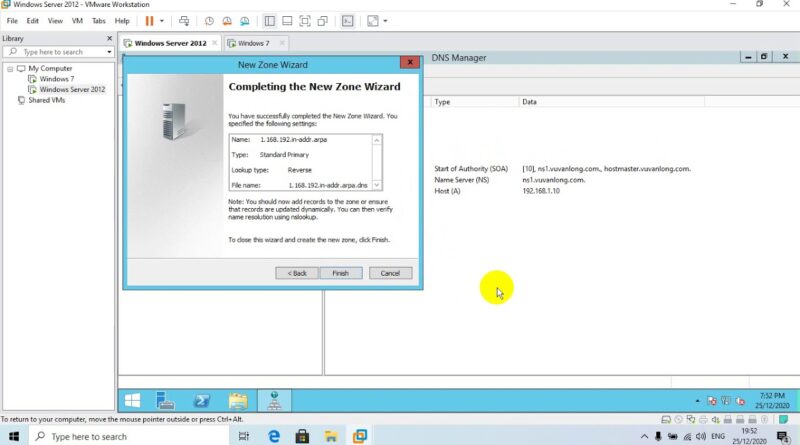This screenshot has width=800, height=445.
Task: Toggle the library sidebar view icon
Action: click(269, 21)
